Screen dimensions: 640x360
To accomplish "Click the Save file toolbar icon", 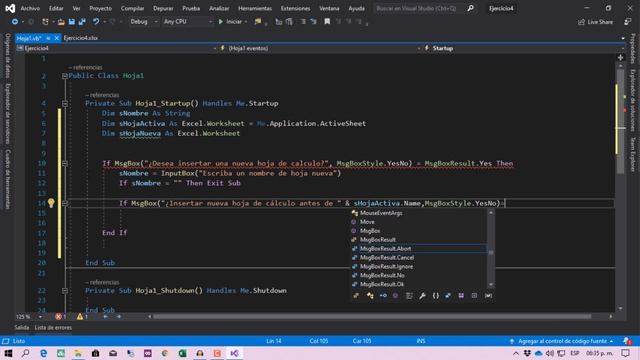I will [71, 22].
